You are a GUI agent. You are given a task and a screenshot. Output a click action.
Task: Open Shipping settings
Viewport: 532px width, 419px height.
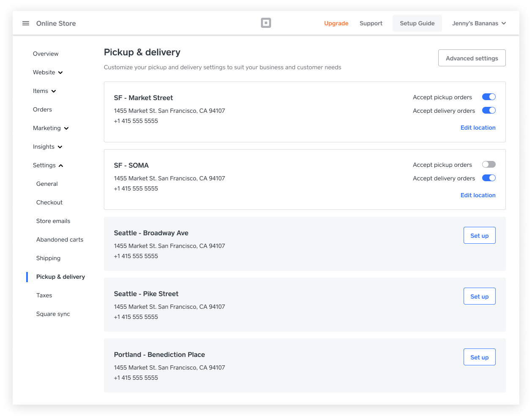pyautogui.click(x=48, y=258)
